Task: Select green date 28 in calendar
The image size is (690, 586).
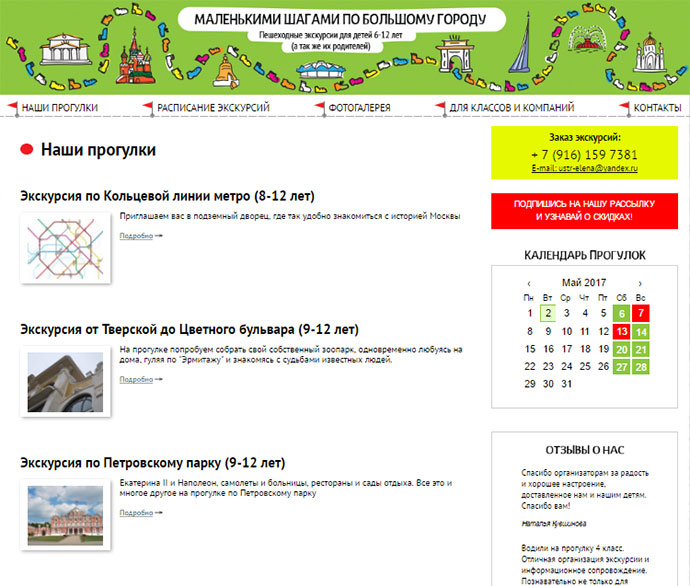Action: pos(641,366)
